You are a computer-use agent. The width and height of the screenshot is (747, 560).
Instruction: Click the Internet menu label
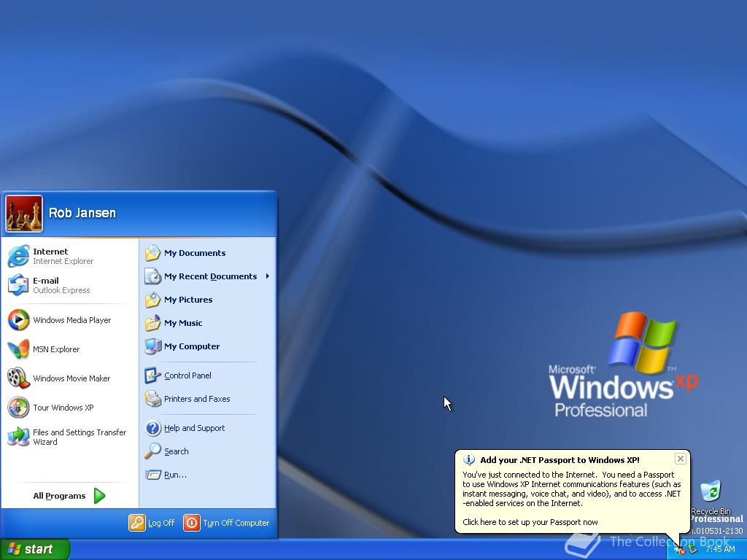click(50, 252)
